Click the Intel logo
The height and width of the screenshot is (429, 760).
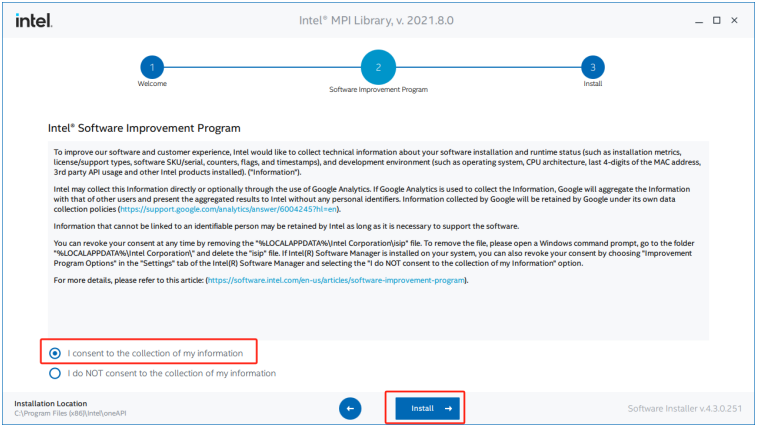coord(33,20)
